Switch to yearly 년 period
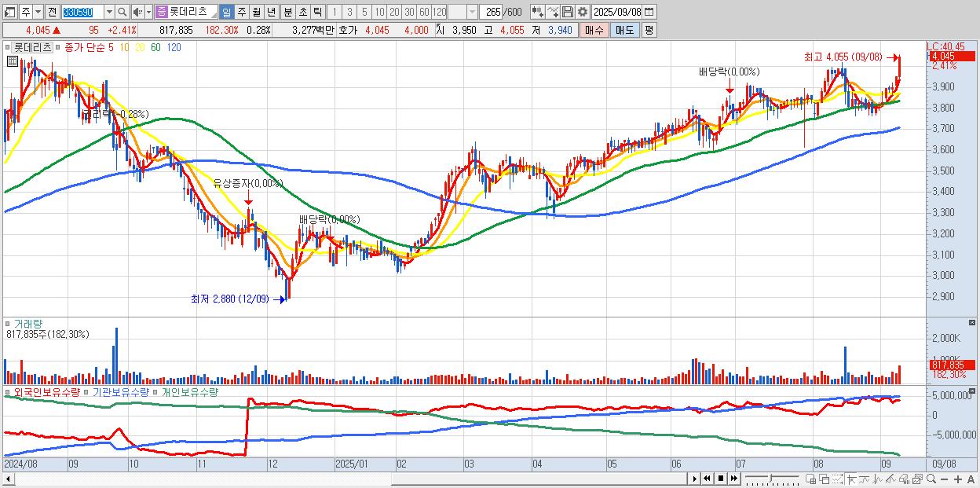This screenshot has height=488, width=980. (x=271, y=12)
